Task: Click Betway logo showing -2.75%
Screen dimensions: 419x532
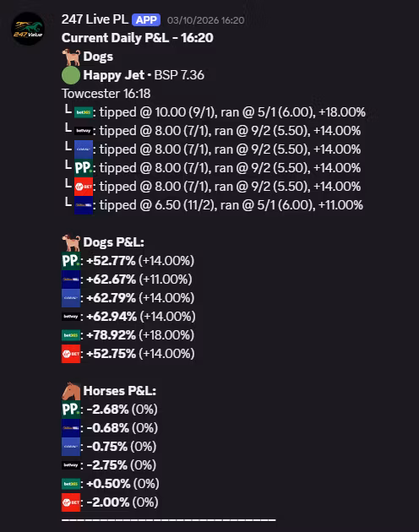Action: click(71, 465)
